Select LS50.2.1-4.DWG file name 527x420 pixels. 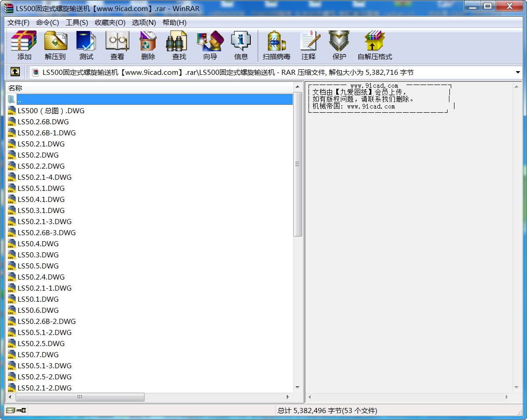coord(45,177)
